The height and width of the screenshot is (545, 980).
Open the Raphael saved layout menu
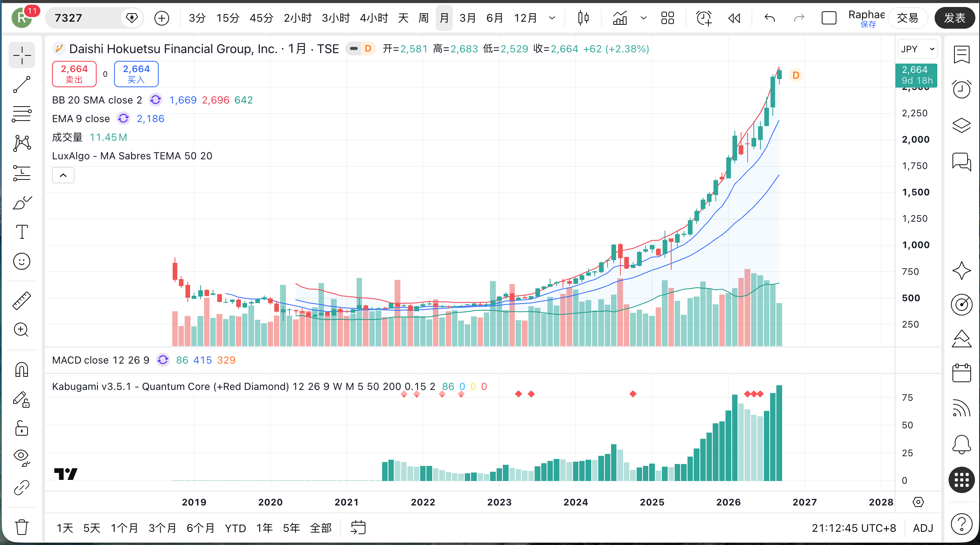click(x=867, y=18)
